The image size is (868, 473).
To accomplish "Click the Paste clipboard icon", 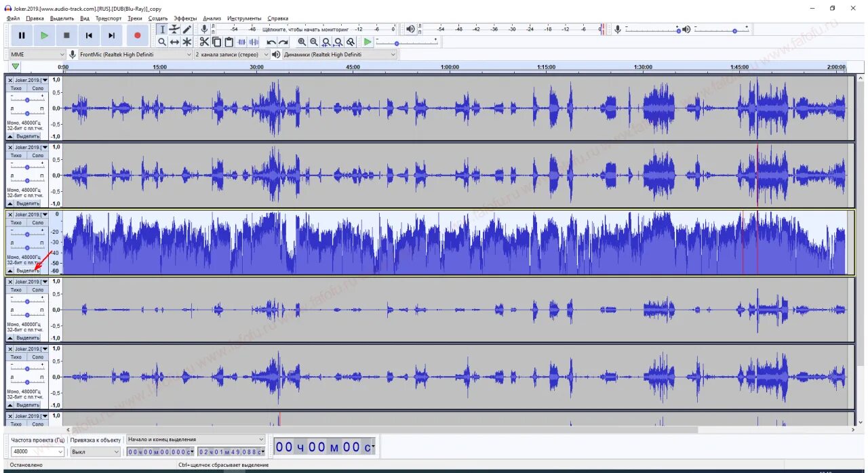I will click(x=229, y=42).
